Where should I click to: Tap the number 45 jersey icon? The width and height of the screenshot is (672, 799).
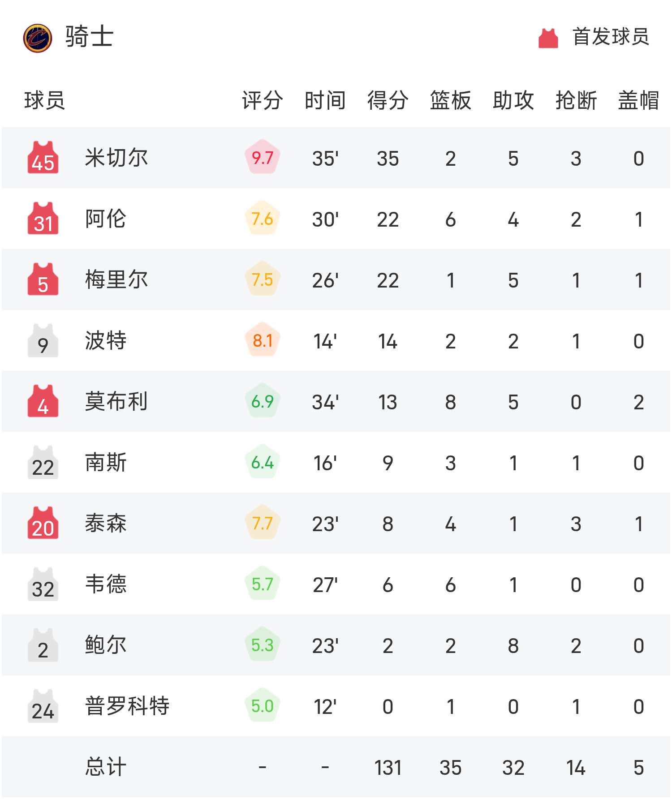[43, 158]
